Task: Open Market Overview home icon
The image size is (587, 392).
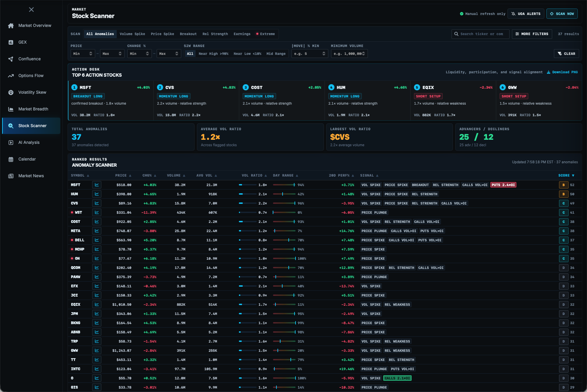Action: (11, 26)
